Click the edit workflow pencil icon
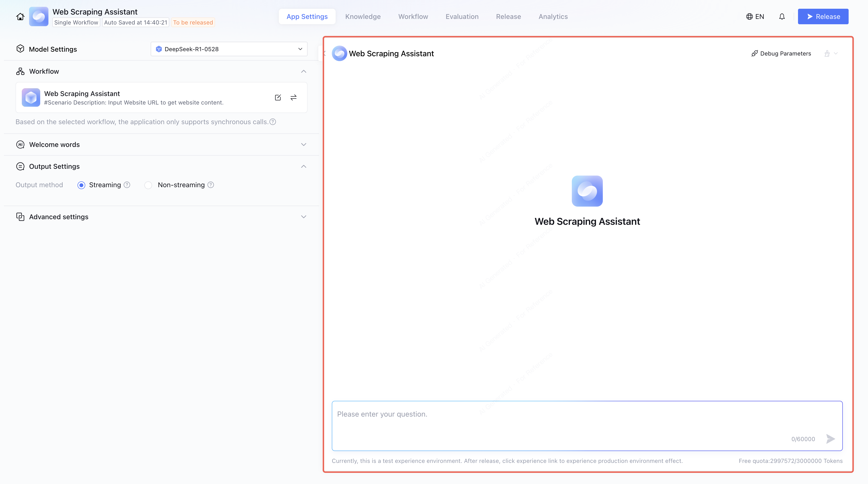Viewport: 868px width, 484px height. point(278,97)
